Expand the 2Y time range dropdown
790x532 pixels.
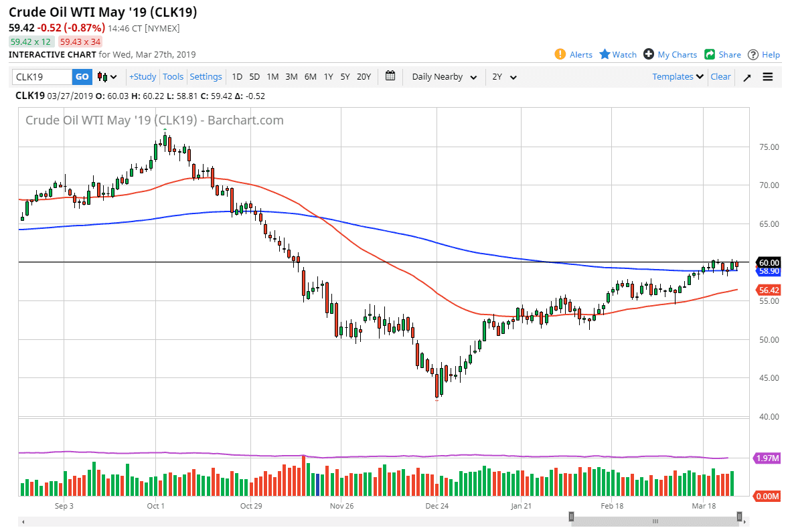(x=505, y=76)
